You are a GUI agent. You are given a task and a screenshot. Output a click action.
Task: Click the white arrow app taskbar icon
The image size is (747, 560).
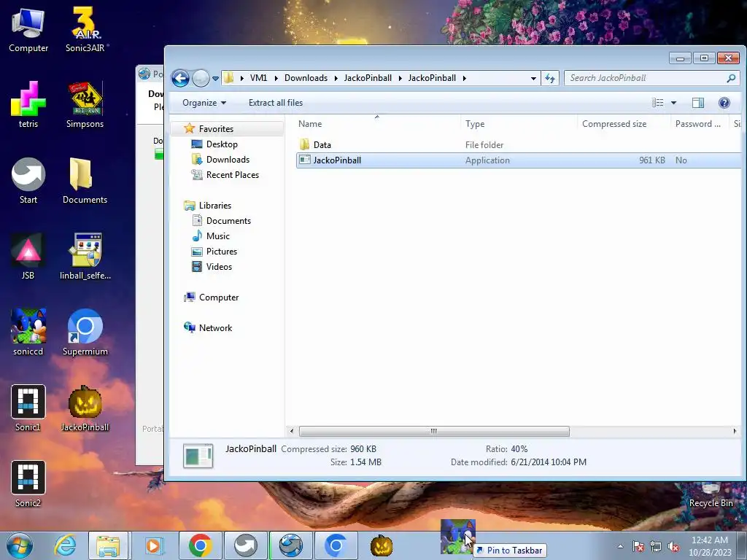[245, 545]
